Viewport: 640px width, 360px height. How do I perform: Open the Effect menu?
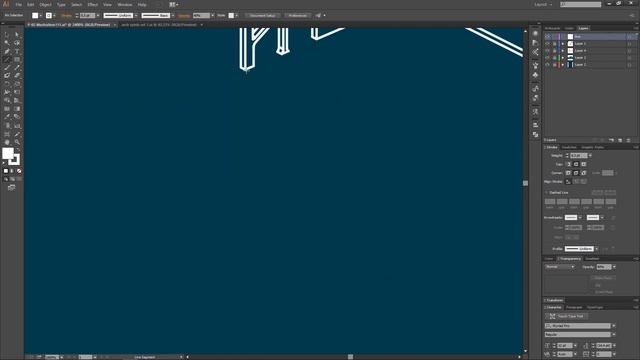[93, 4]
